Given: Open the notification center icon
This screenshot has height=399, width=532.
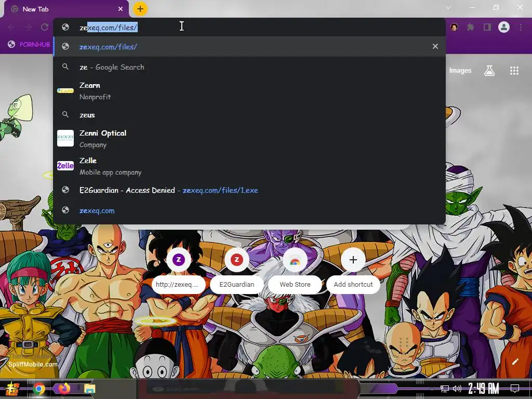Looking at the screenshot, I should [x=515, y=389].
